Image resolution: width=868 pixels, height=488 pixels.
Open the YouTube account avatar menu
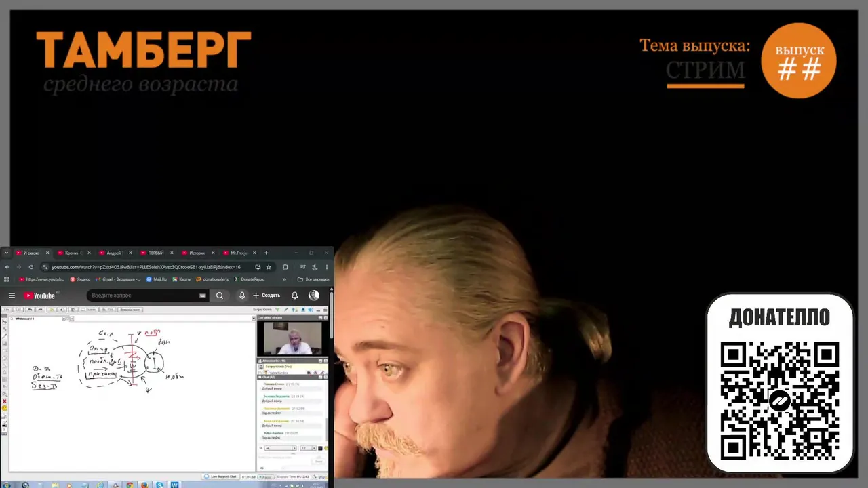point(314,296)
